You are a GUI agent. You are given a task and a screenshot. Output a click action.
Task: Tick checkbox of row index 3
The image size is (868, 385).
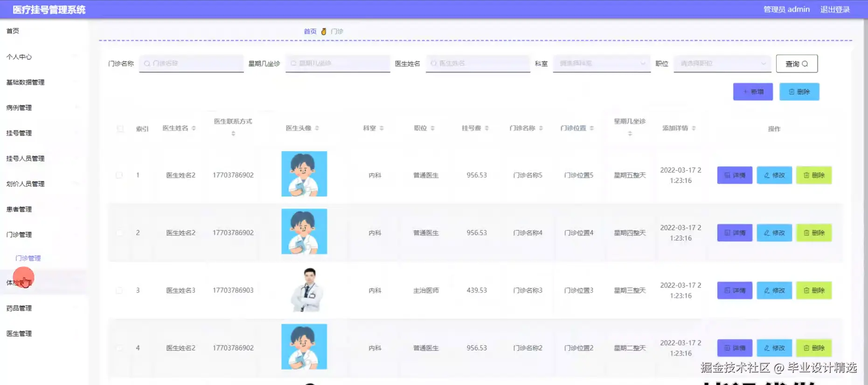point(119,290)
